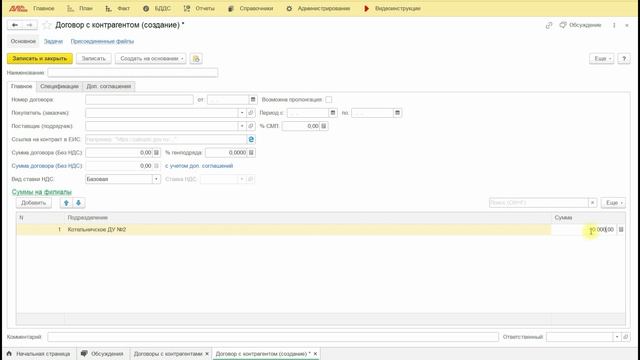Click Записать button
Screen dimensions: 640x360
click(x=93, y=59)
